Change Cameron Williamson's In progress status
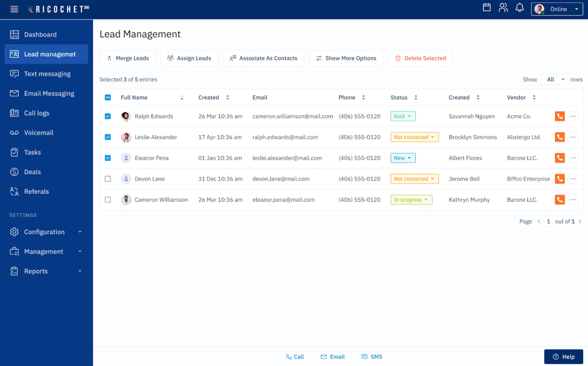Viewport: 588px width, 366px height. pos(411,199)
